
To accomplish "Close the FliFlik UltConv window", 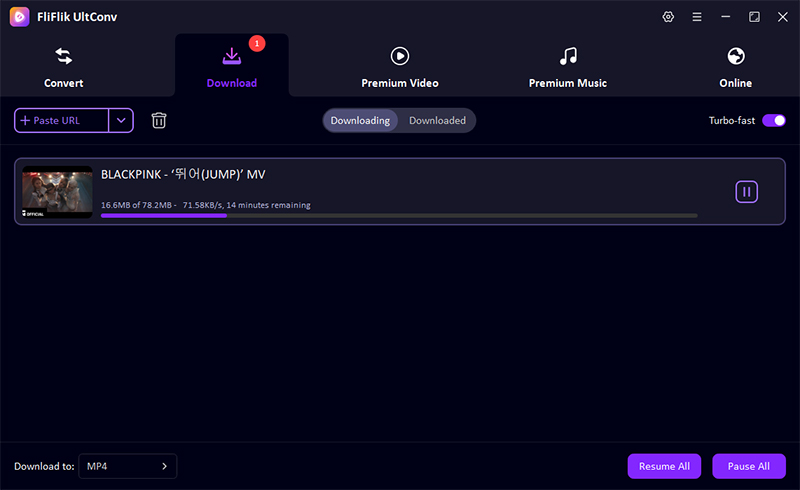I will pos(783,17).
